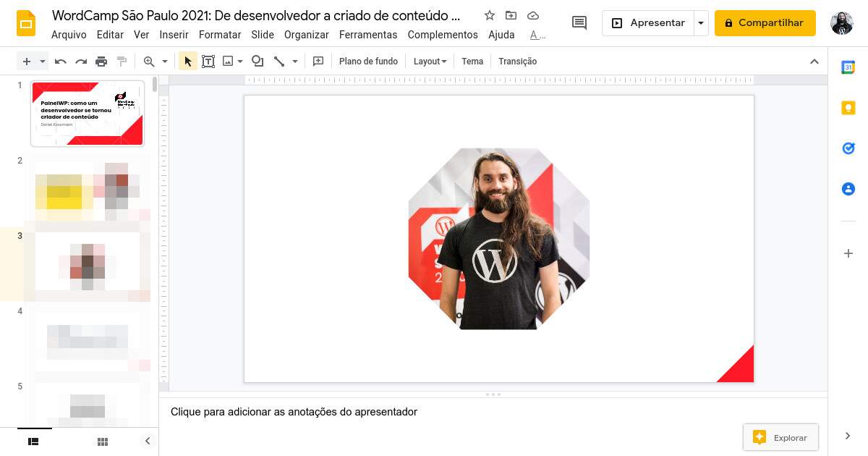Select slide 1 thumbnail
The height and width of the screenshot is (456, 868).
[87, 114]
